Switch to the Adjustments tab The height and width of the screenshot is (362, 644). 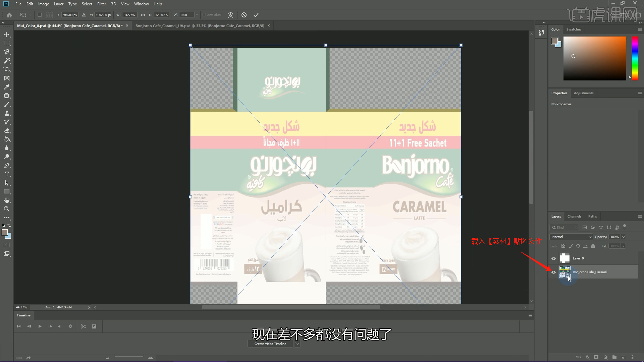coord(583,93)
